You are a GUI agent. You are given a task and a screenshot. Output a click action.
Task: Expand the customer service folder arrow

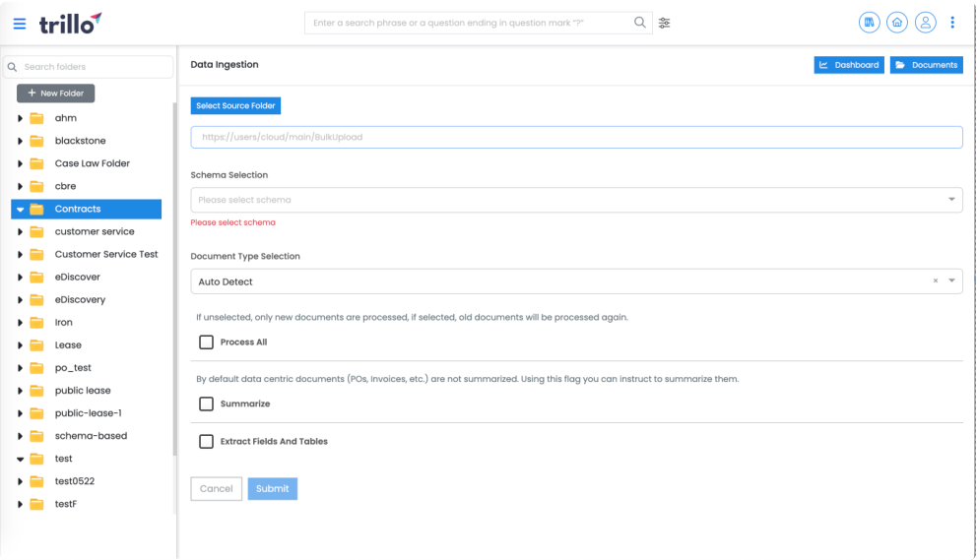coord(20,231)
